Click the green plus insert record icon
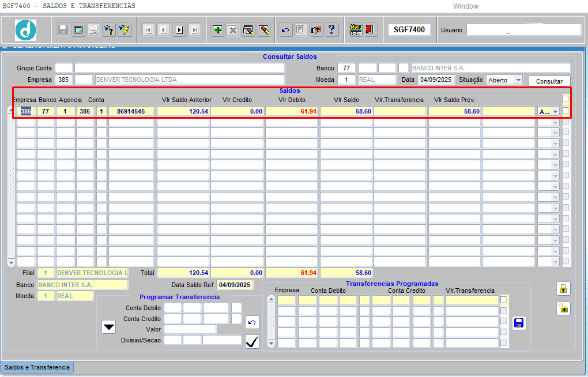The height and width of the screenshot is (377, 588). 217,30
